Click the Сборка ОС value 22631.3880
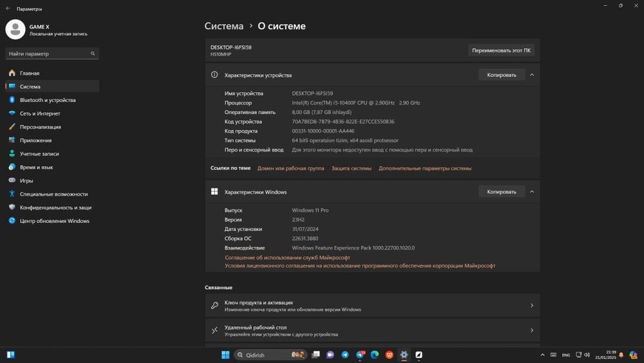The width and height of the screenshot is (644, 363). tap(305, 239)
